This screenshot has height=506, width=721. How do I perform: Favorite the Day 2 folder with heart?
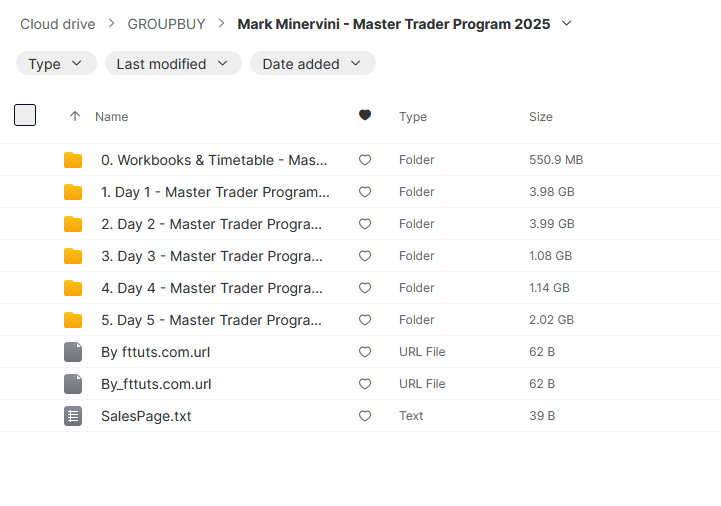(365, 224)
